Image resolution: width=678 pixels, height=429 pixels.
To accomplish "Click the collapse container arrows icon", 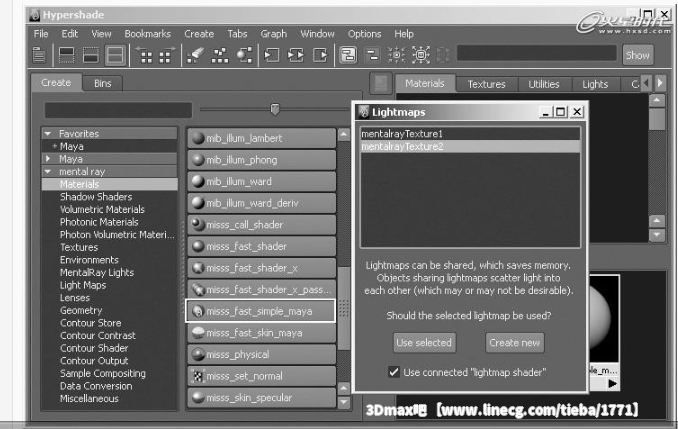I will click(397, 55).
